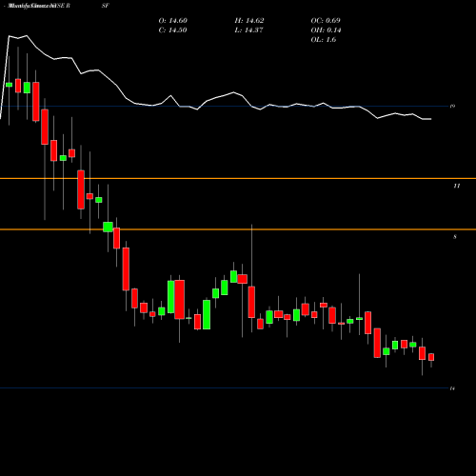
Task: Select the upper orange horizontal level line
Action: click(238, 178)
